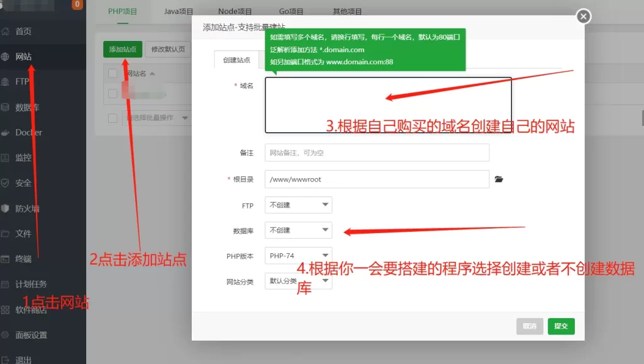This screenshot has width=644, height=364.
Task: Click the folder icon beside 文件
Action: [5, 234]
